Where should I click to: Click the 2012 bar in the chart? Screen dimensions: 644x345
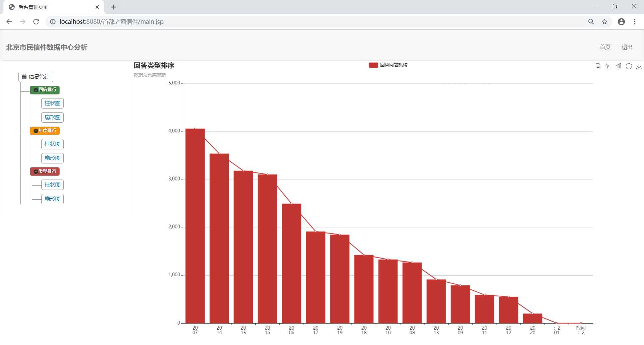(x=508, y=310)
